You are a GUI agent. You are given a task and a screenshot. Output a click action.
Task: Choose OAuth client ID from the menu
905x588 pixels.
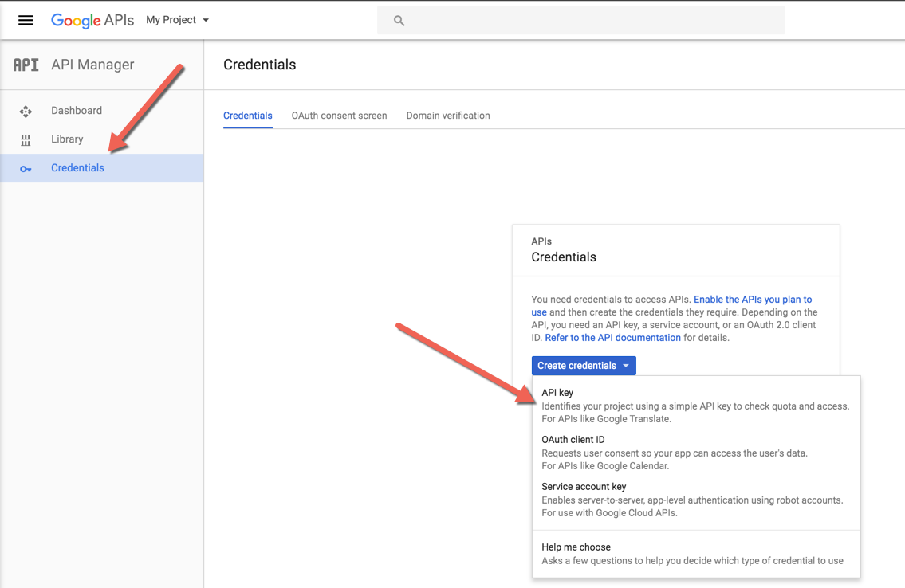(695, 453)
